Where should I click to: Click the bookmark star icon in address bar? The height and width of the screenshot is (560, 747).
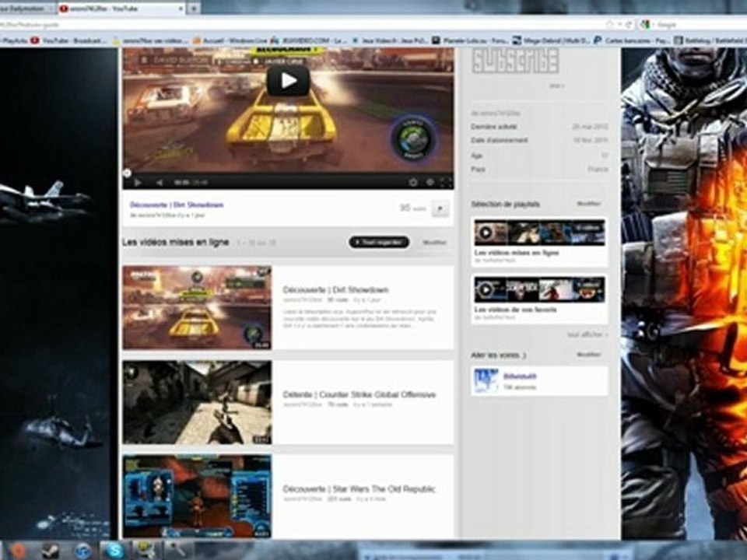click(609, 24)
